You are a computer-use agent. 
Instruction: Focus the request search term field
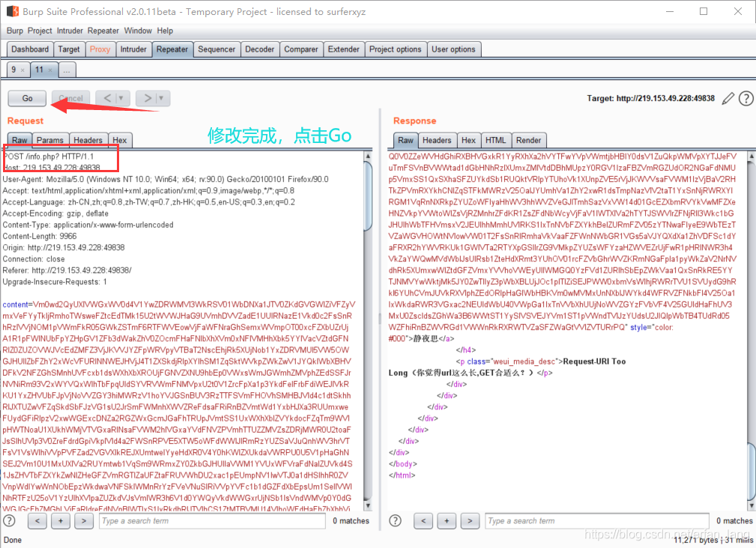[x=212, y=520]
